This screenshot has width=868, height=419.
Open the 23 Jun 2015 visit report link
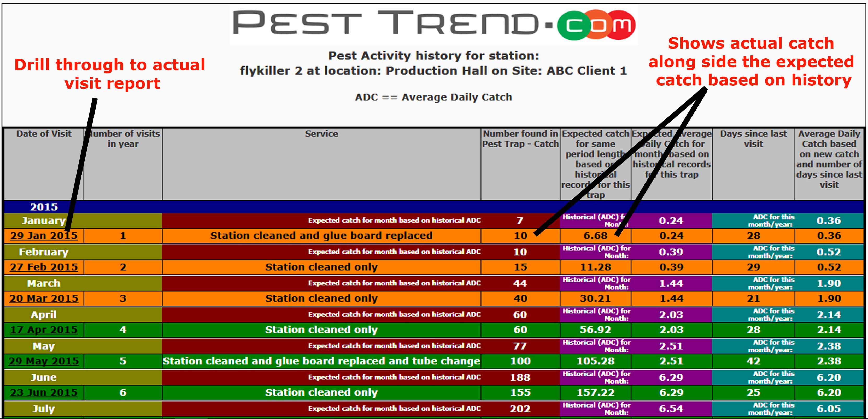pyautogui.click(x=44, y=392)
